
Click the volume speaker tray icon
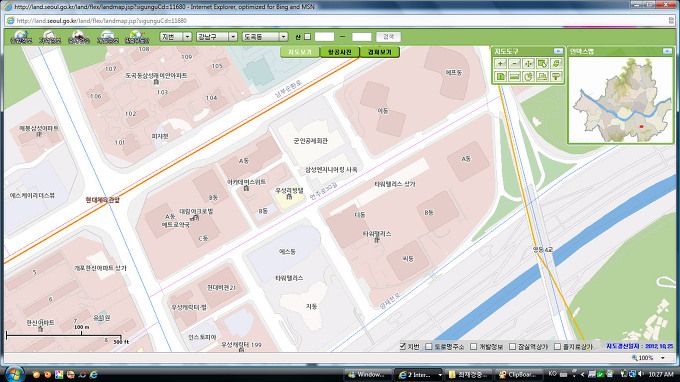tap(641, 374)
